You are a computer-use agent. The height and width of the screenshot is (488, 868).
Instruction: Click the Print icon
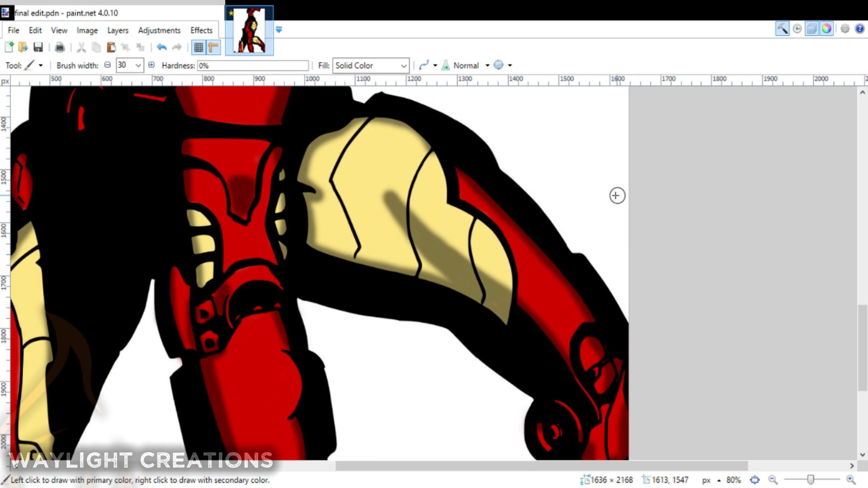pyautogui.click(x=60, y=47)
